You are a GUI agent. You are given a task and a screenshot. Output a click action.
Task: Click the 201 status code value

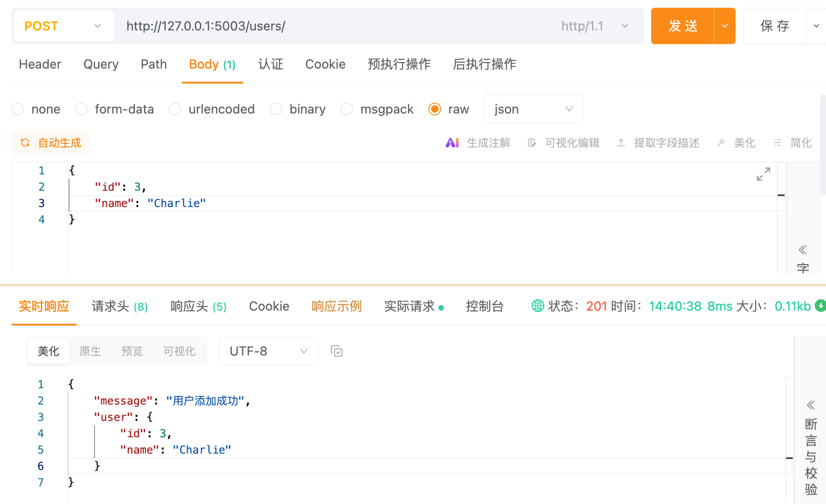pos(597,306)
